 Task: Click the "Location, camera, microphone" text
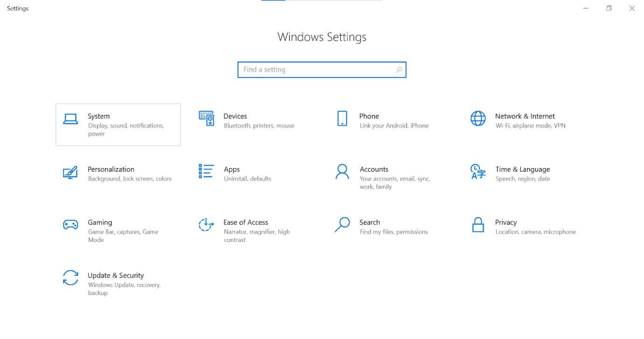(536, 232)
